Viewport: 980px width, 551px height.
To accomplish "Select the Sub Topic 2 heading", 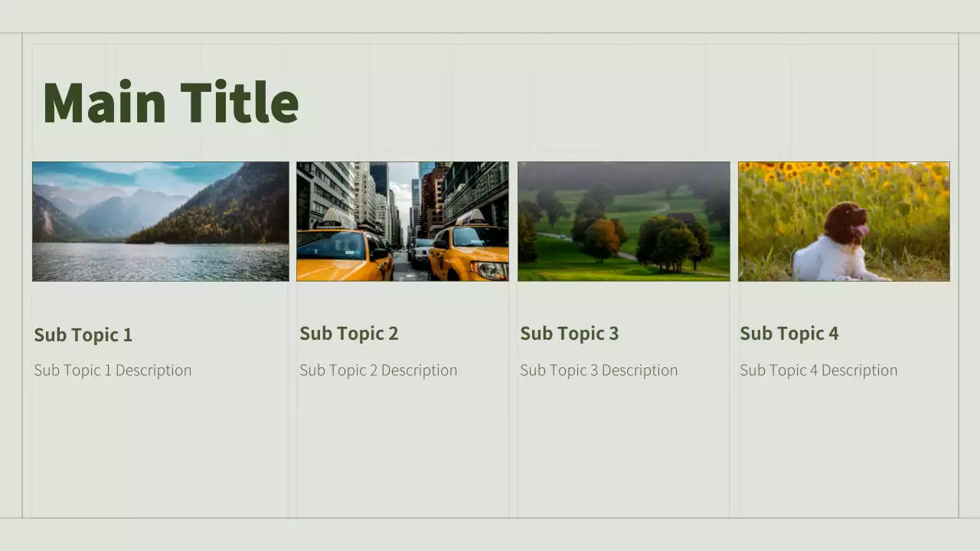I will 349,334.
